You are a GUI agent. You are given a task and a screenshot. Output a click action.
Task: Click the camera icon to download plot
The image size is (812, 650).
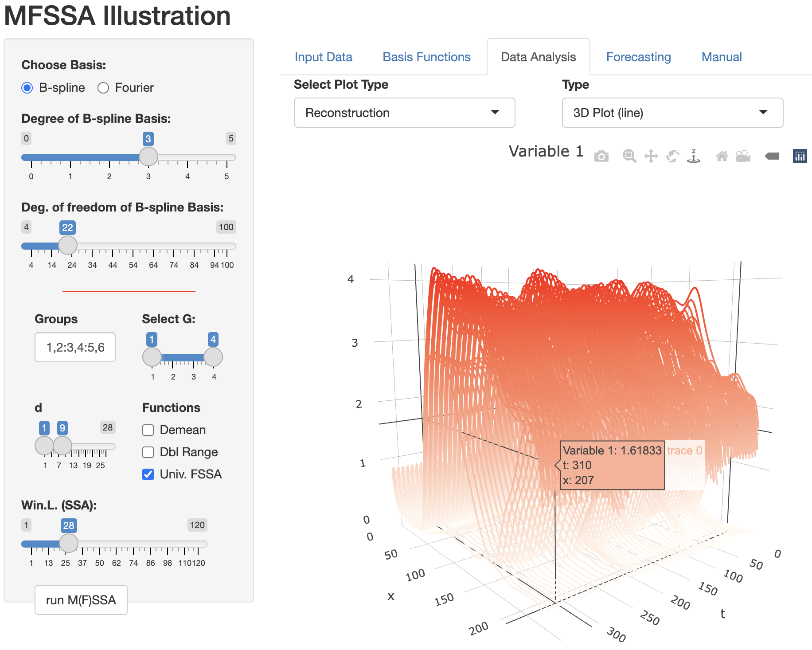(x=601, y=157)
